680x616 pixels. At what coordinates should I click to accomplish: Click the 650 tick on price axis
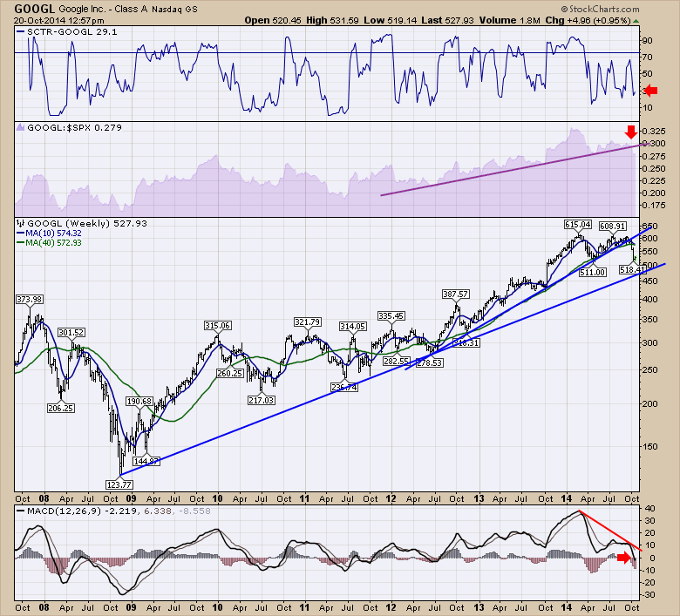[x=649, y=227]
